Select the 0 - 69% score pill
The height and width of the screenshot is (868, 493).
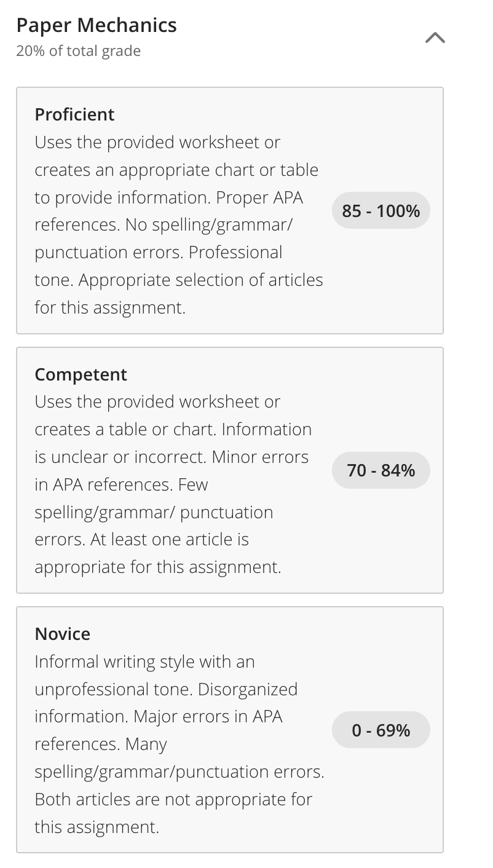[381, 730]
